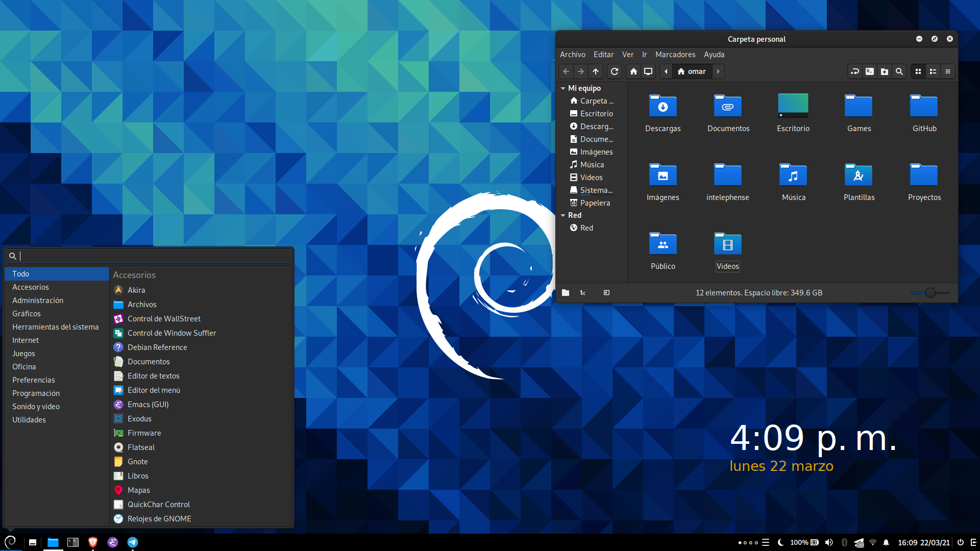This screenshot has width=980, height=551.
Task: Go back in Carpeta personal file manager
Action: [566, 71]
